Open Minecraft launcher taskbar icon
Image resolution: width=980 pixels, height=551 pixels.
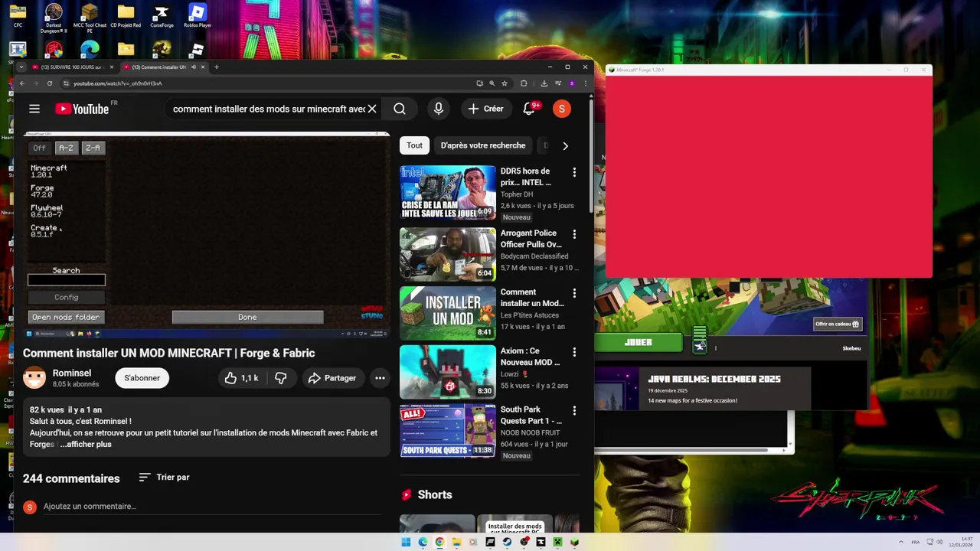[557, 542]
